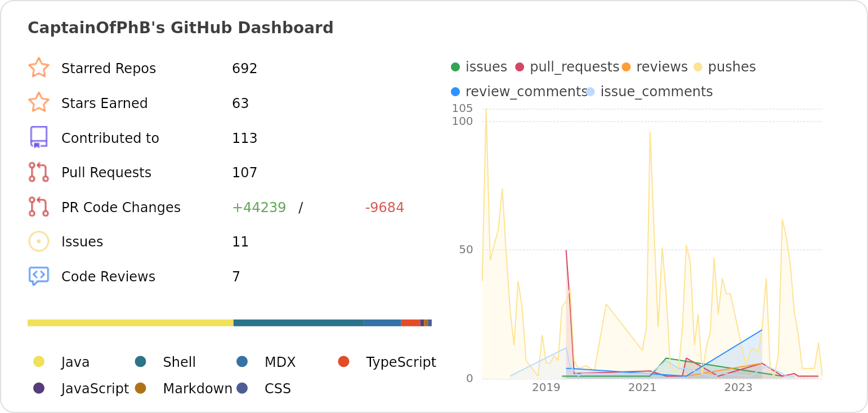Click the 2021 x-axis label
This screenshot has width=868, height=413.
click(x=642, y=388)
